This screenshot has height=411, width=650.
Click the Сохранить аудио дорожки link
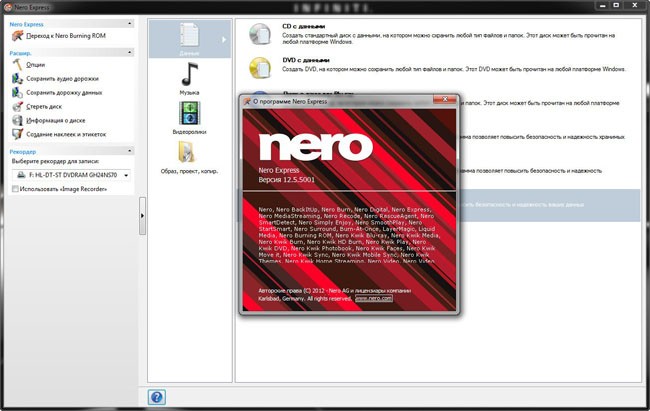click(x=63, y=79)
